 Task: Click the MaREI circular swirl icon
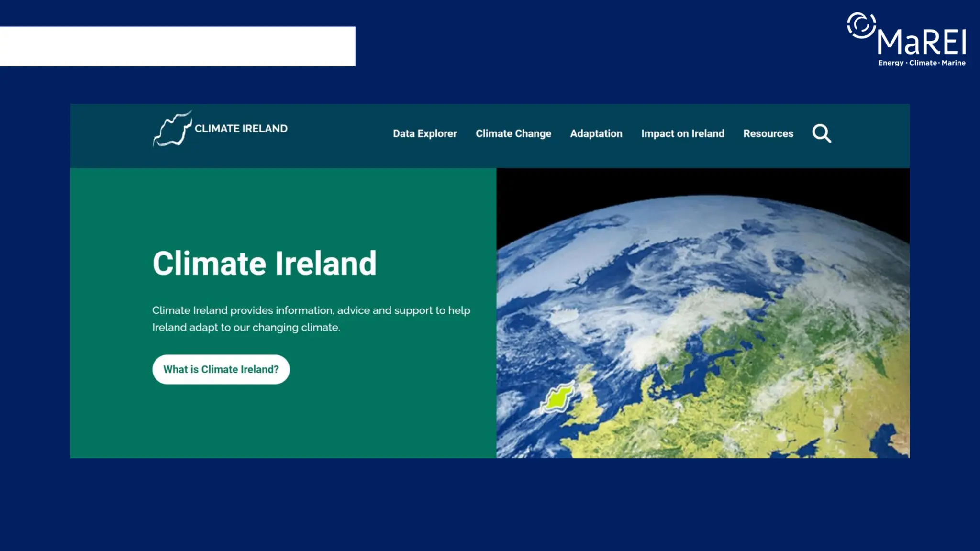point(861,26)
